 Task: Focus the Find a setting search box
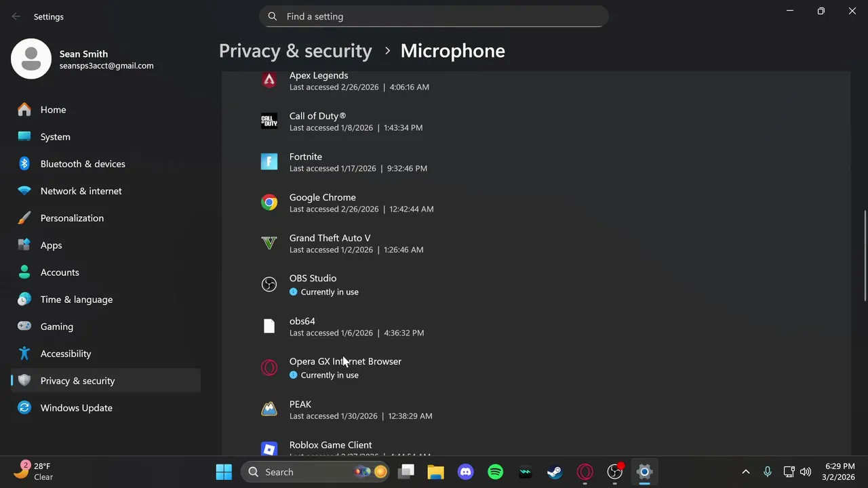pos(434,16)
